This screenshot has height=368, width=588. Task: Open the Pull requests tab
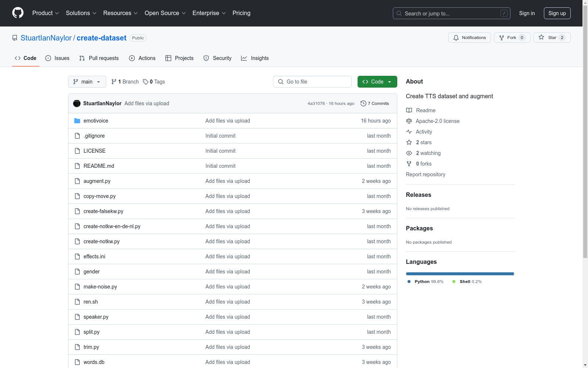point(99,58)
